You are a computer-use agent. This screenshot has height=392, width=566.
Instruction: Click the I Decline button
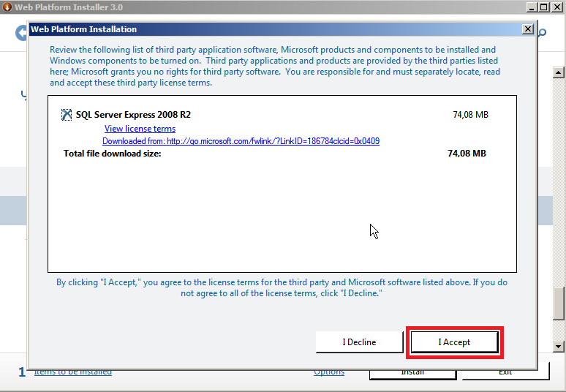click(359, 342)
